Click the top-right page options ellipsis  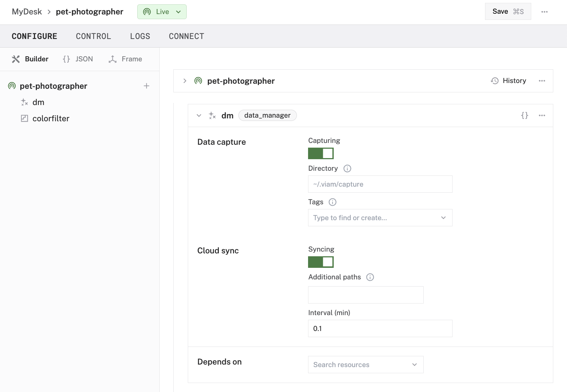pos(544,12)
